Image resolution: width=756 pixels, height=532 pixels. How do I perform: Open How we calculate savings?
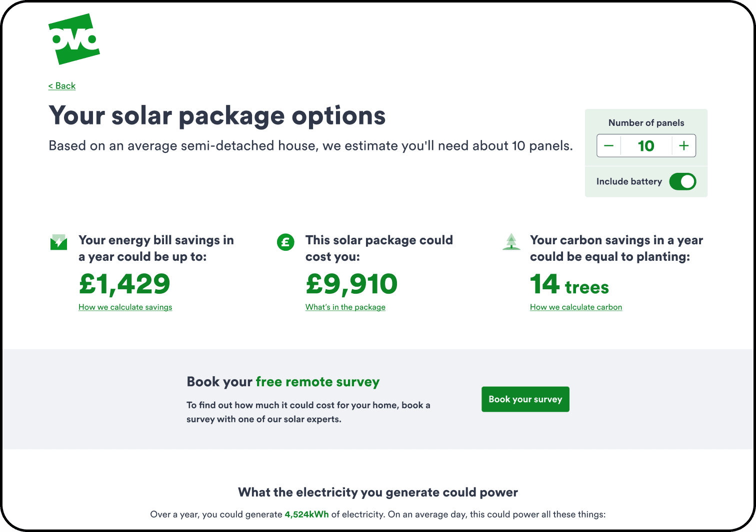(125, 307)
